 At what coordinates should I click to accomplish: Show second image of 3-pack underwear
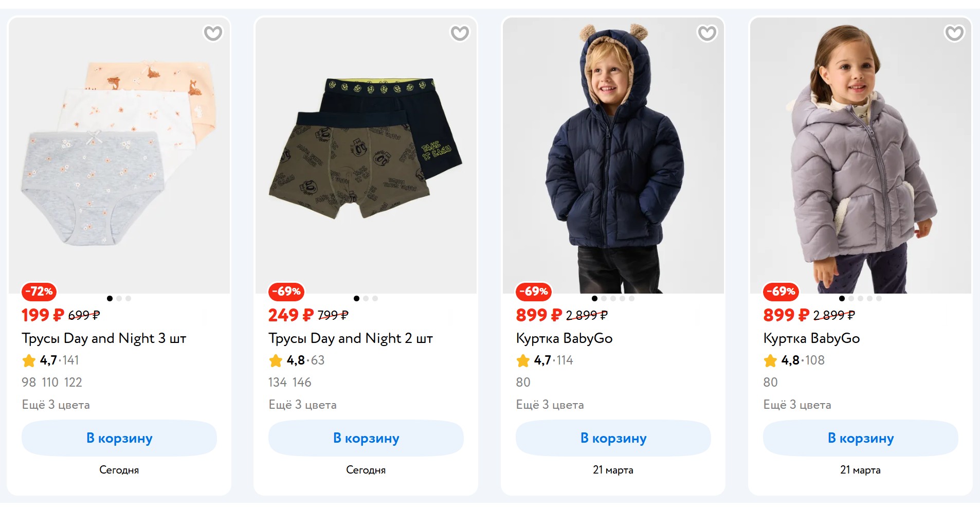[x=119, y=298]
